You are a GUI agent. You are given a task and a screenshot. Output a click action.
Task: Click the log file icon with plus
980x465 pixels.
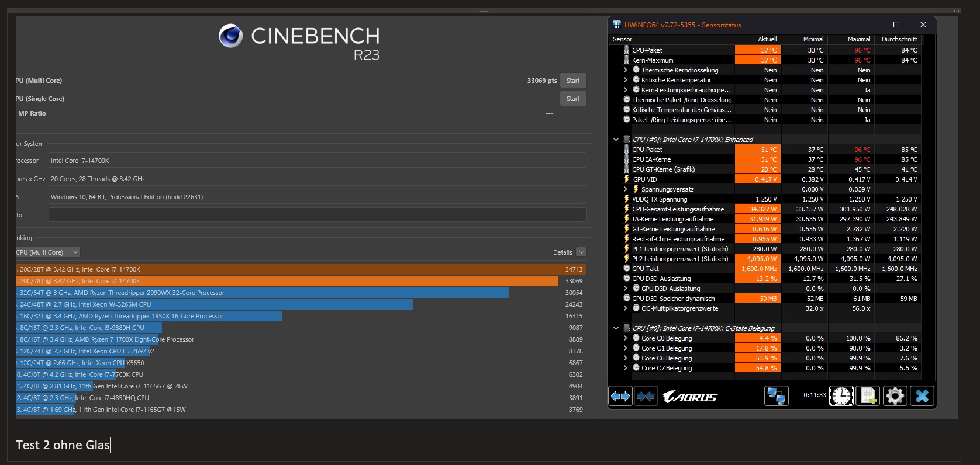coord(868,397)
